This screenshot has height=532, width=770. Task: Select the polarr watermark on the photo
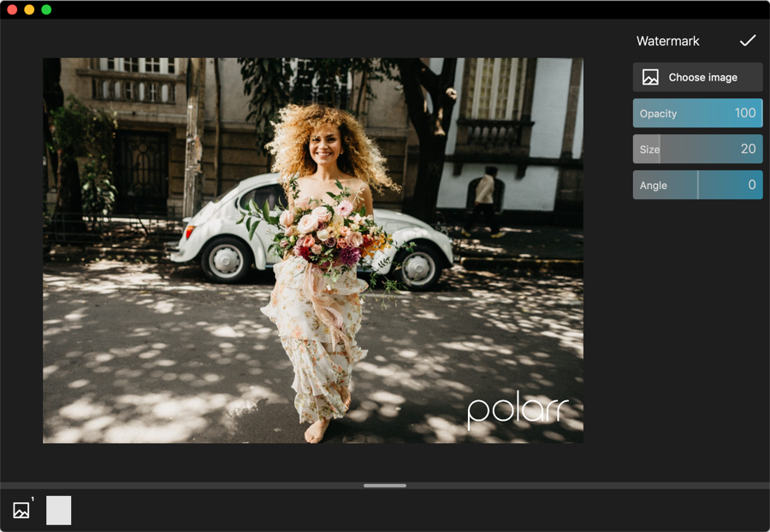coord(517,411)
